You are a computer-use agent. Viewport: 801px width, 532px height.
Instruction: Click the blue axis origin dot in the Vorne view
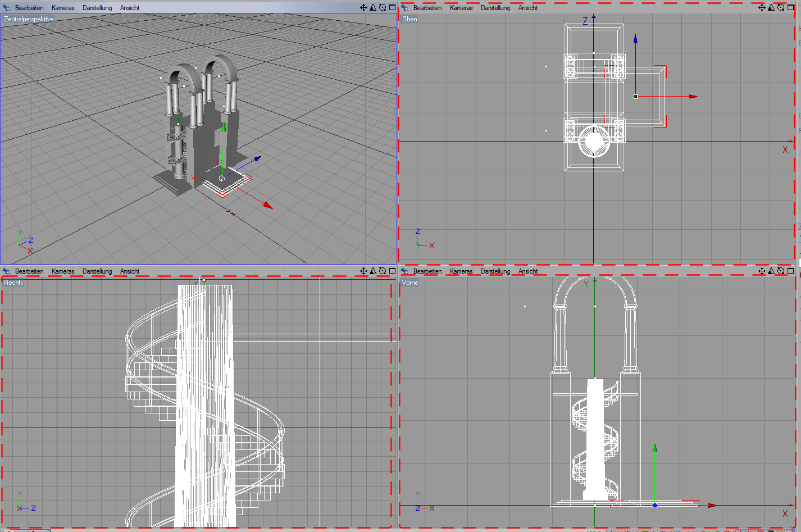pos(655,506)
